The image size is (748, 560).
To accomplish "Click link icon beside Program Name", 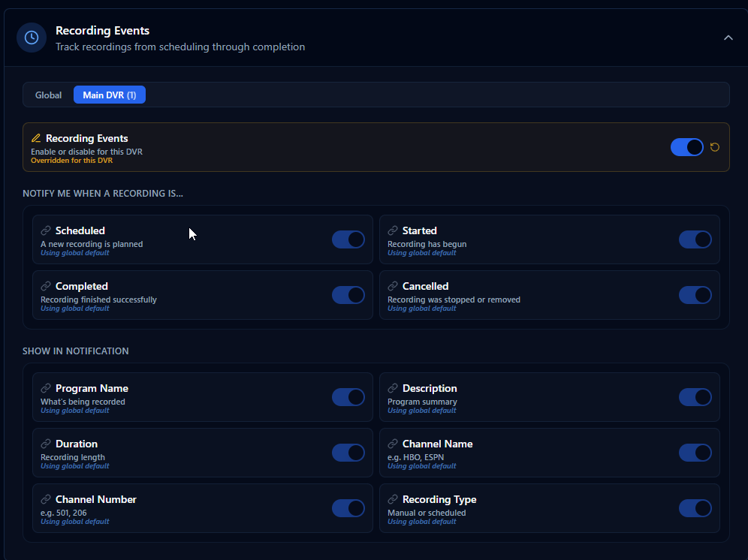I will (x=46, y=389).
